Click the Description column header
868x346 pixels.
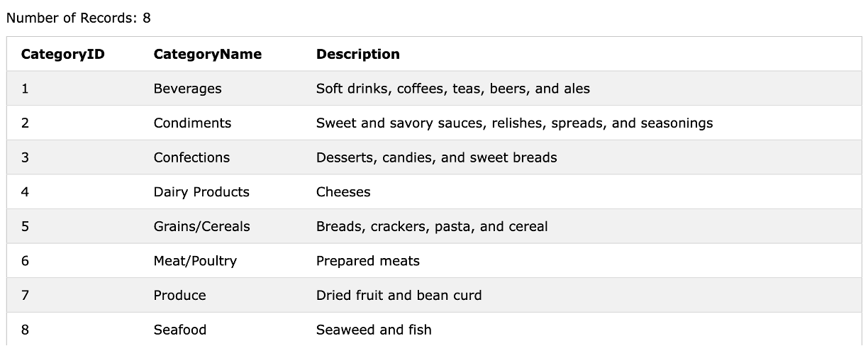357,55
